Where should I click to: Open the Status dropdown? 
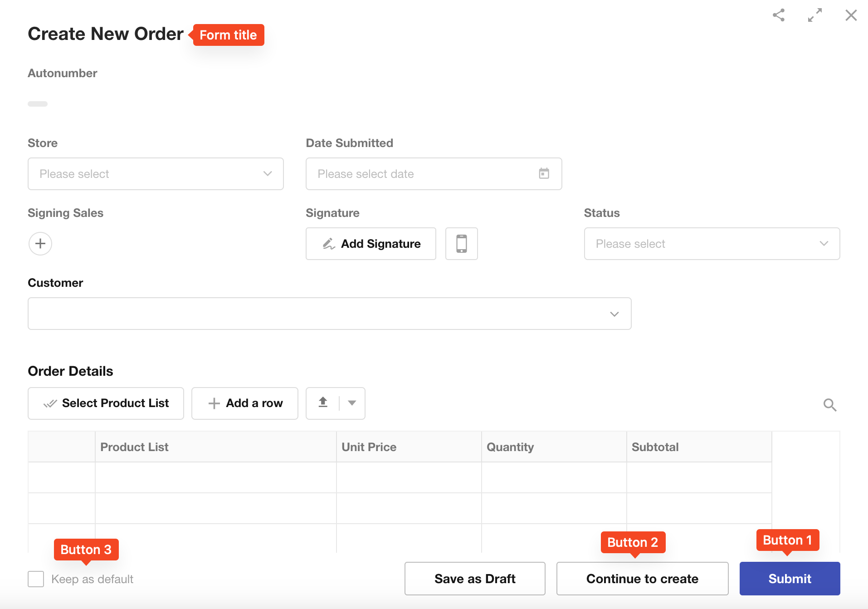click(712, 244)
